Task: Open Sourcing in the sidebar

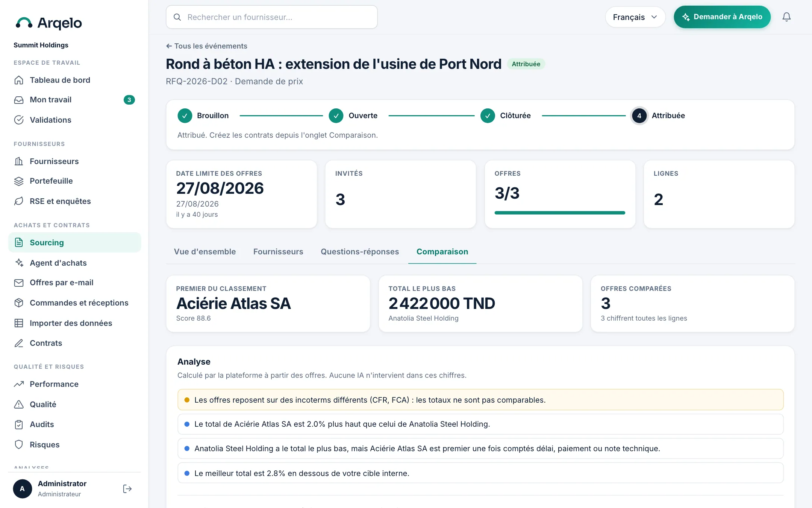Action: (x=74, y=242)
